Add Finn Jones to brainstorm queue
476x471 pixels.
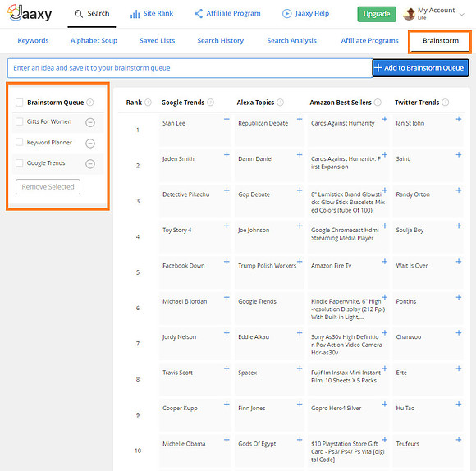pyautogui.click(x=300, y=404)
